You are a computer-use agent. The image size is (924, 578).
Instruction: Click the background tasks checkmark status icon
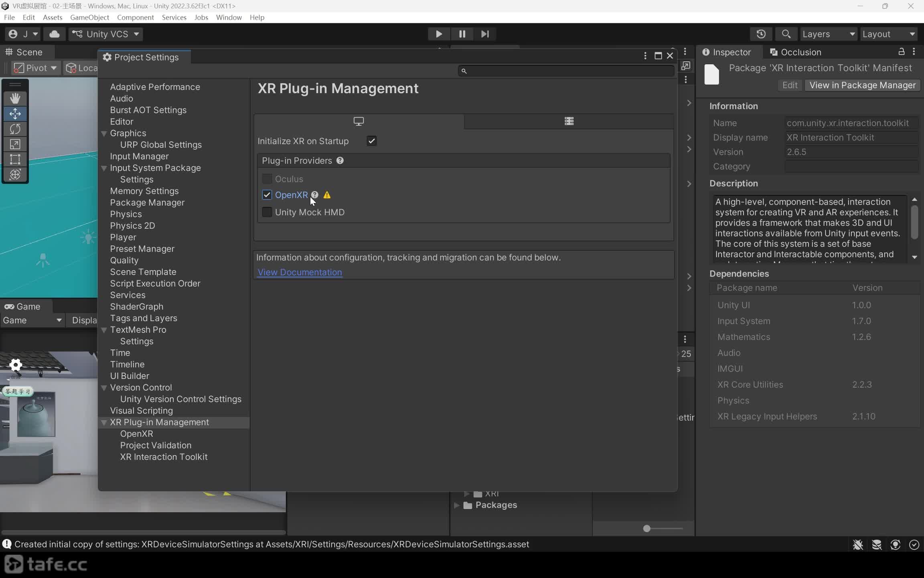(x=914, y=545)
